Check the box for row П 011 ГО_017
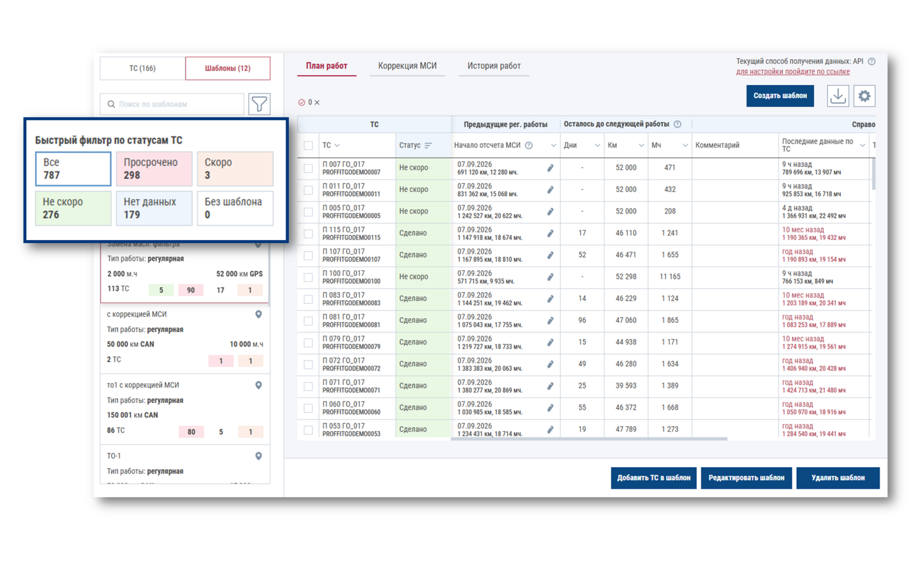The width and height of the screenshot is (924, 565). [308, 190]
